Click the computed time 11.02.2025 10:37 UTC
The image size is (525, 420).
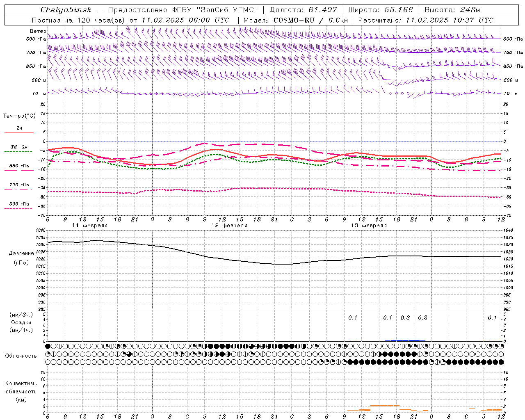click(450, 20)
